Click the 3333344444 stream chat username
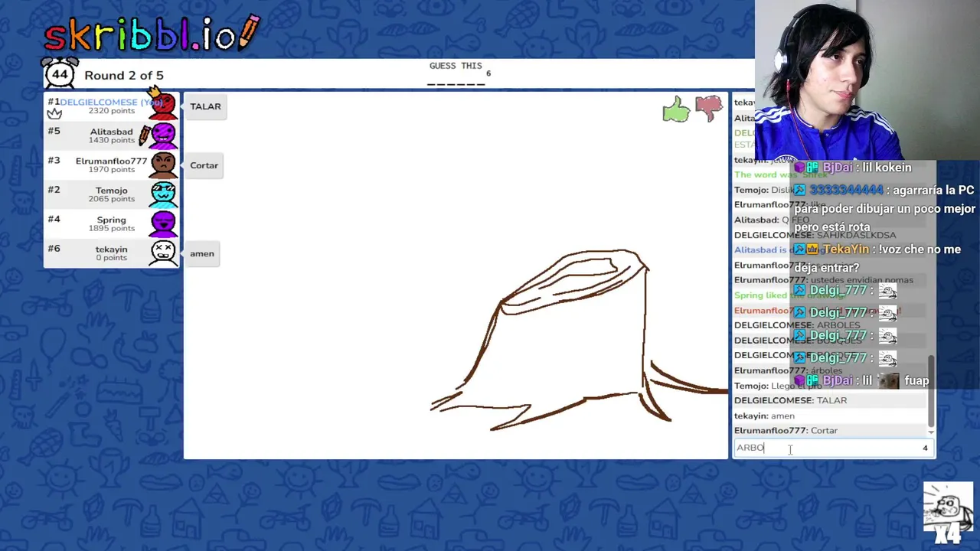This screenshot has width=980, height=551. coord(846,190)
